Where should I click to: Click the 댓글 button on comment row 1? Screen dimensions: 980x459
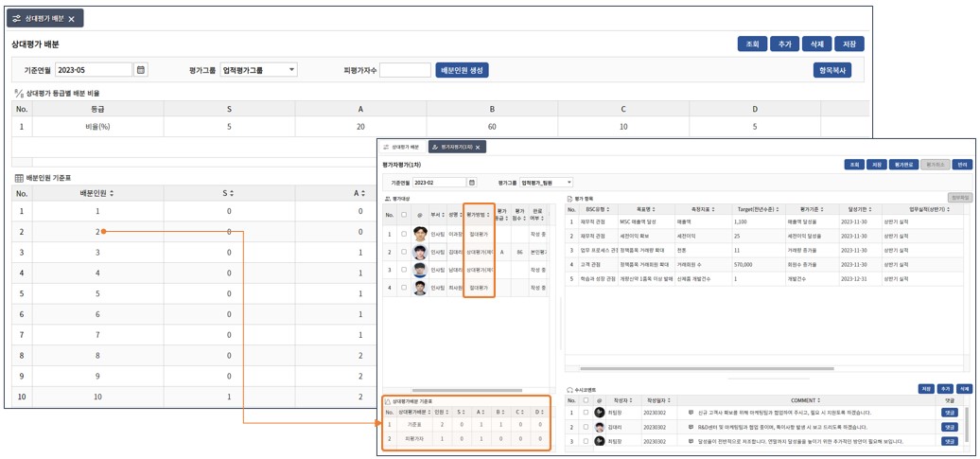click(x=949, y=413)
